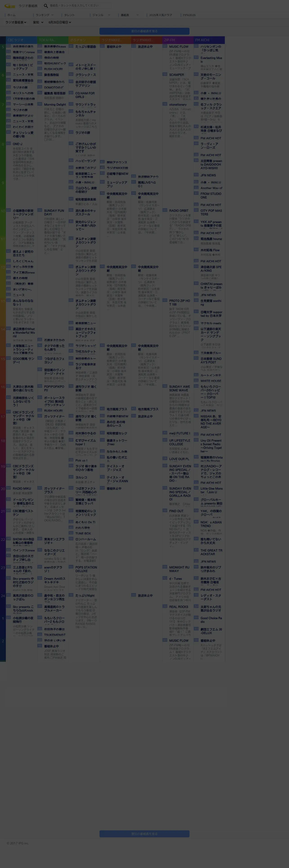The image size is (289, 868).
Task: Click the G guide site logo
Action: point(10,6)
